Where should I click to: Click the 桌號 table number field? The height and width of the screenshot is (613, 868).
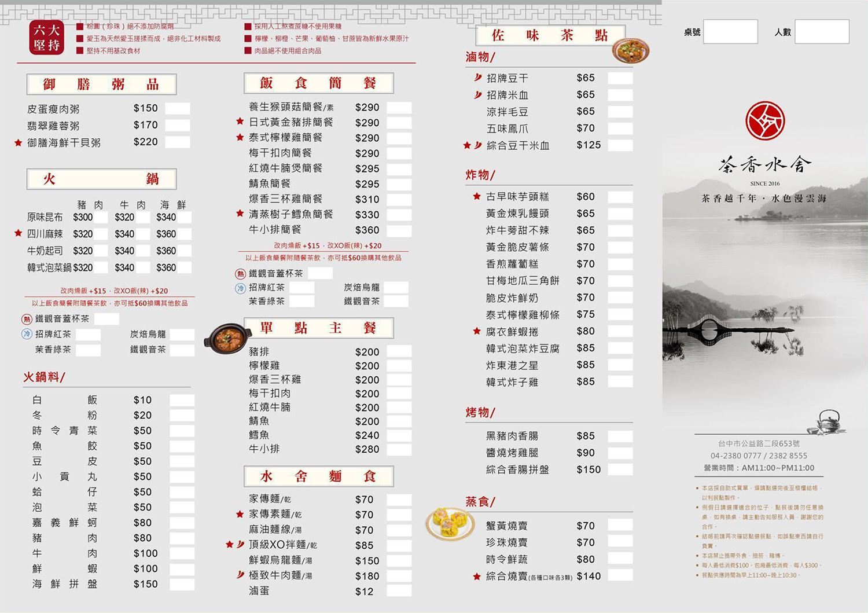pos(730,32)
